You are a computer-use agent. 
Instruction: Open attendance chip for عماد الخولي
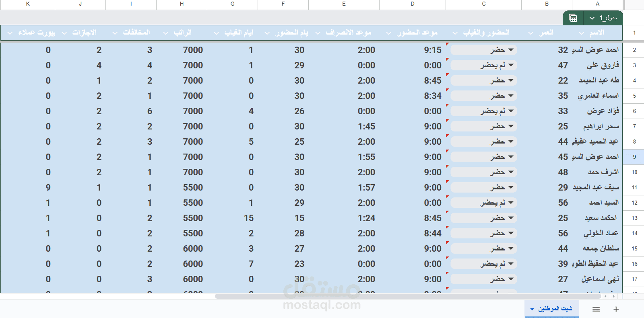click(x=484, y=233)
